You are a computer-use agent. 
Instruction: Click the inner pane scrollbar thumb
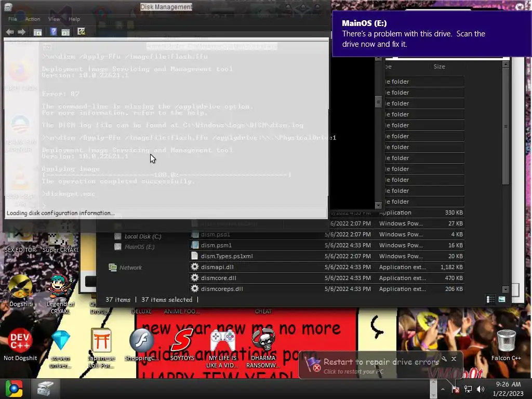point(378,102)
